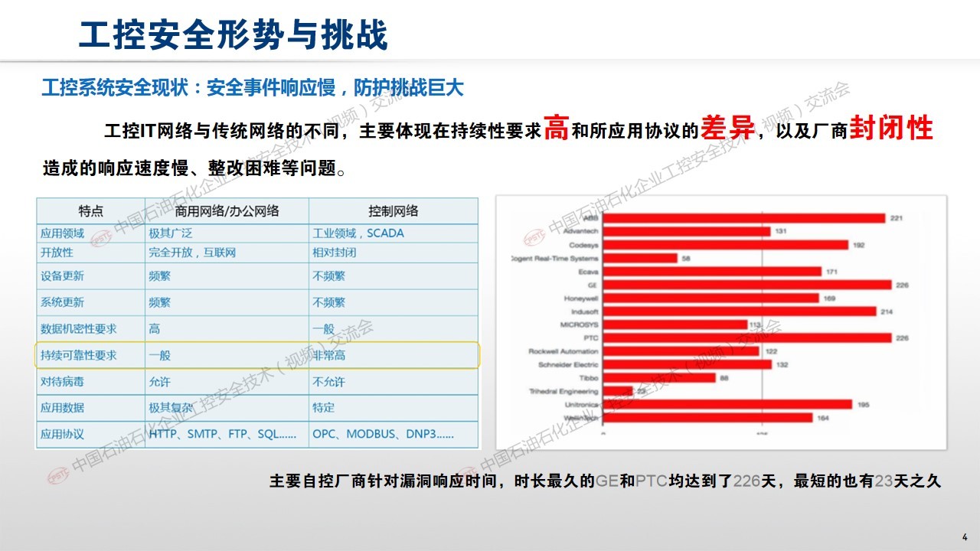
Task: Click the red emphasized word 封闭性
Action: [x=890, y=128]
